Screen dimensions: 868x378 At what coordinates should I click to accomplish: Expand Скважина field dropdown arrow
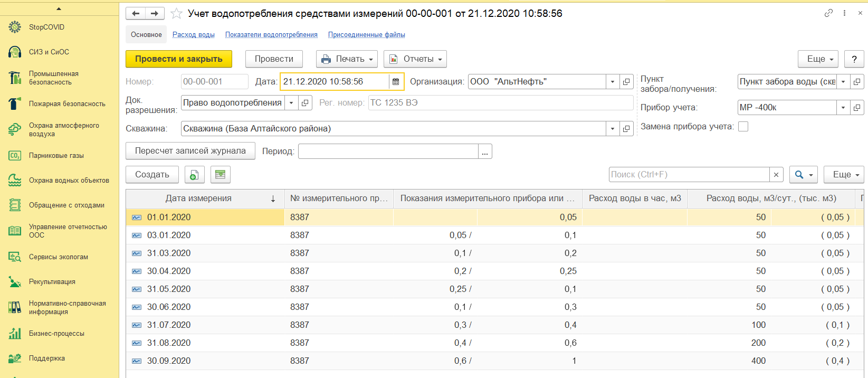point(613,129)
